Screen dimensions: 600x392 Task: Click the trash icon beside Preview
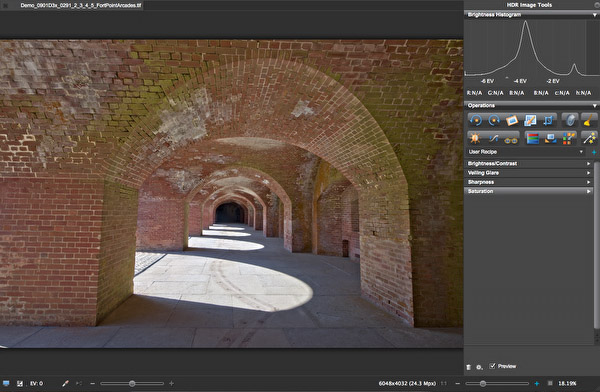pos(469,367)
